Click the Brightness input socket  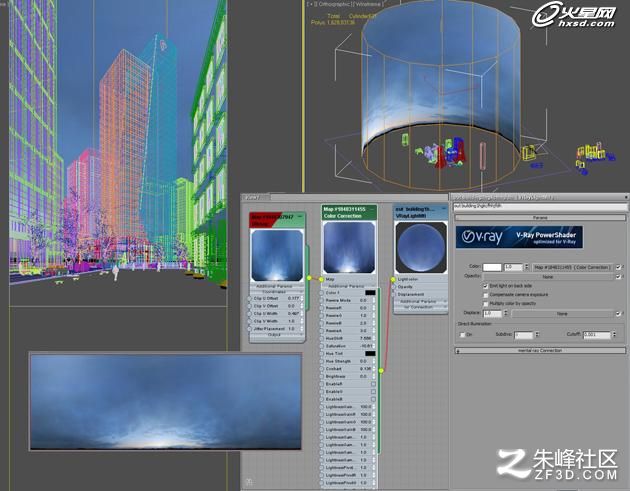tap(321, 376)
